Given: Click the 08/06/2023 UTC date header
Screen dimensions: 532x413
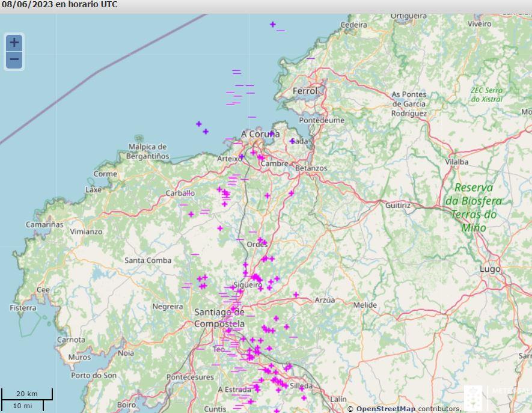Looking at the screenshot, I should point(60,5).
